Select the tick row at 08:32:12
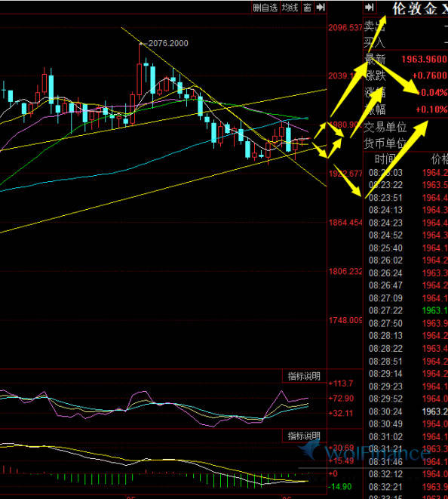The image size is (448, 499). (408, 474)
